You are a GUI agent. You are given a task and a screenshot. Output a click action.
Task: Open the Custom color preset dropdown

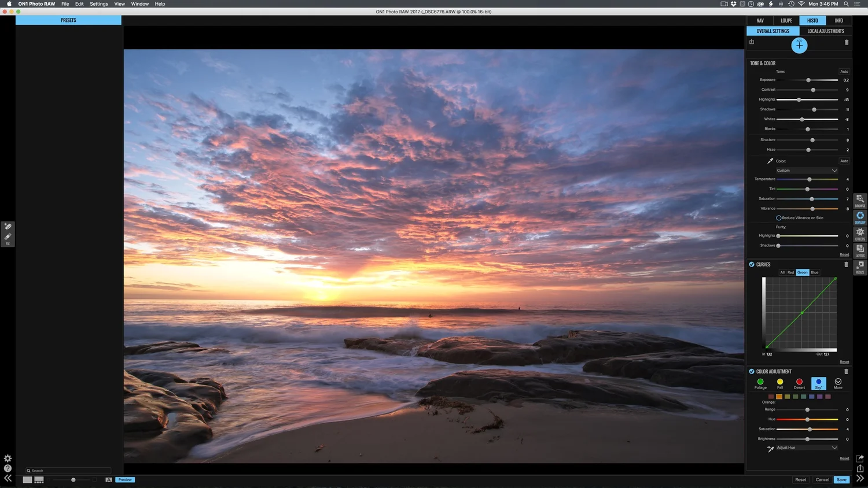tap(806, 170)
